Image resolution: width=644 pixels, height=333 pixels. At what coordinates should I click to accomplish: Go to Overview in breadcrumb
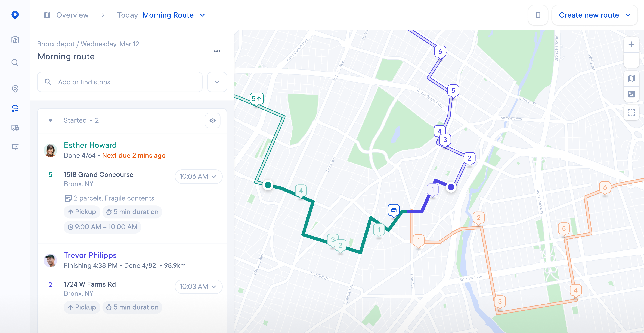click(x=72, y=15)
